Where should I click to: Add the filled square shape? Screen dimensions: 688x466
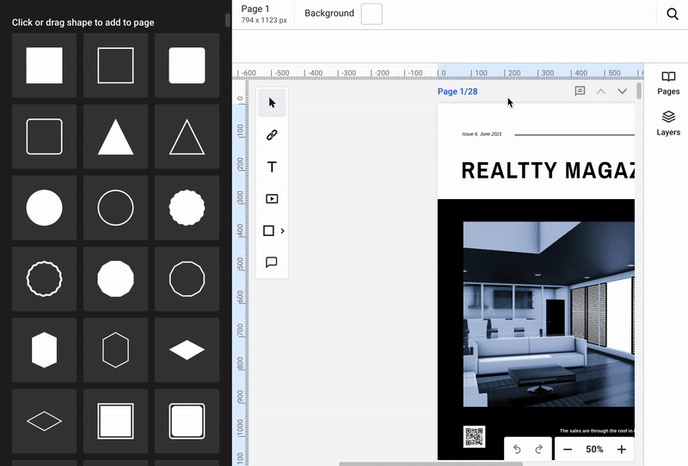coord(44,65)
